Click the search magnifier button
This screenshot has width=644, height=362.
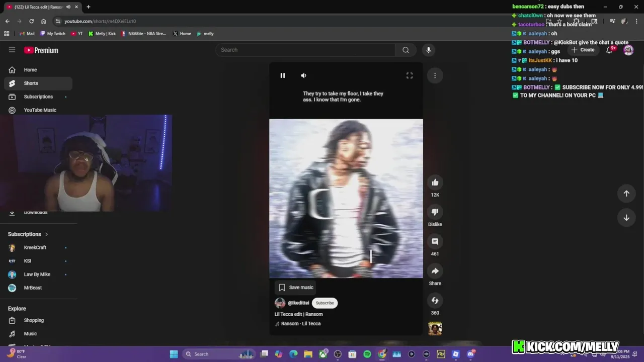point(406,50)
